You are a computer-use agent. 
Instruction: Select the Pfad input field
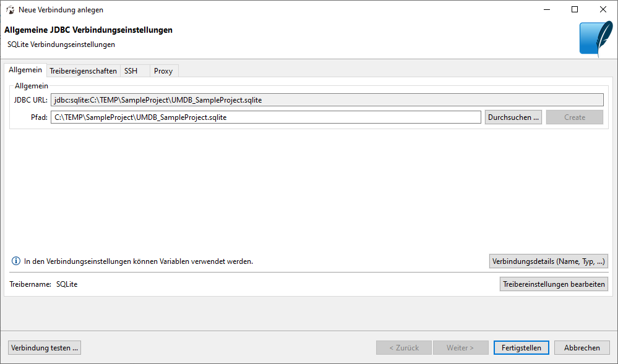click(247, 117)
